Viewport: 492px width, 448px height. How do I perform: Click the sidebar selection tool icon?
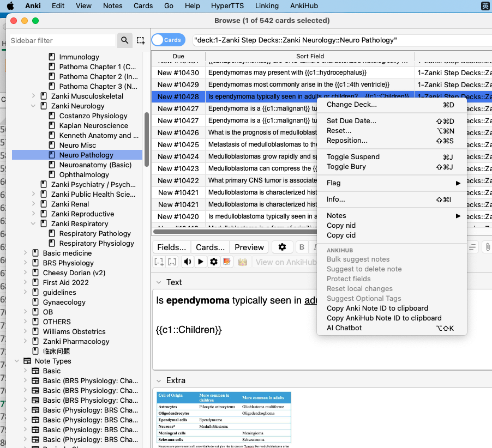coord(141,40)
